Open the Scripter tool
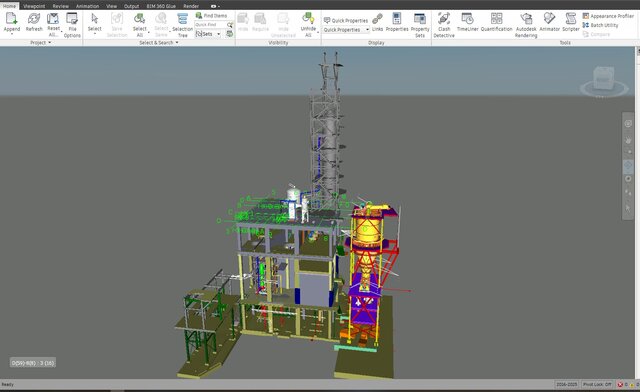This screenshot has width=640, height=392. [x=571, y=22]
